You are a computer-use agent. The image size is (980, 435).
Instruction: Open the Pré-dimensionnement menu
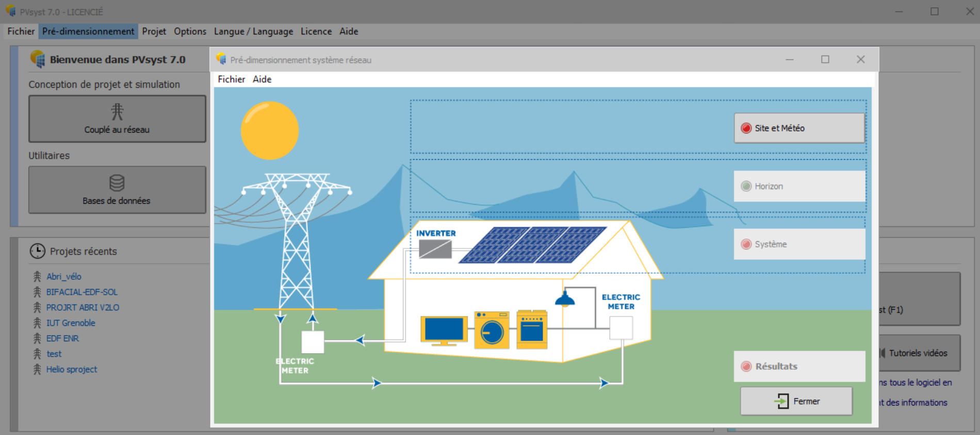click(x=88, y=31)
